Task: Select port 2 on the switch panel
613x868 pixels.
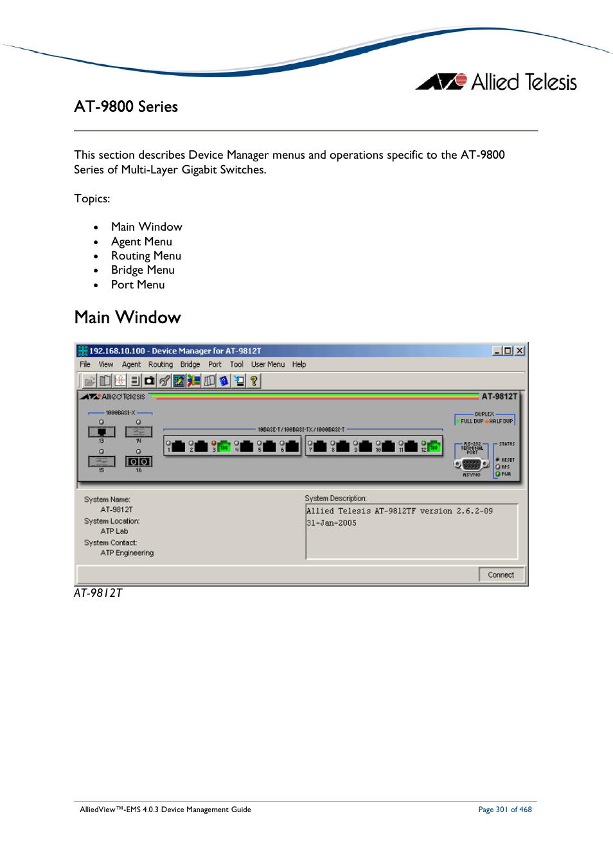Action: 201,446
